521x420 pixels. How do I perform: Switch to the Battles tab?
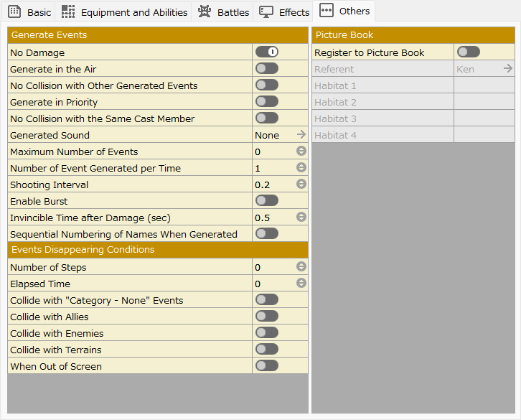233,12
